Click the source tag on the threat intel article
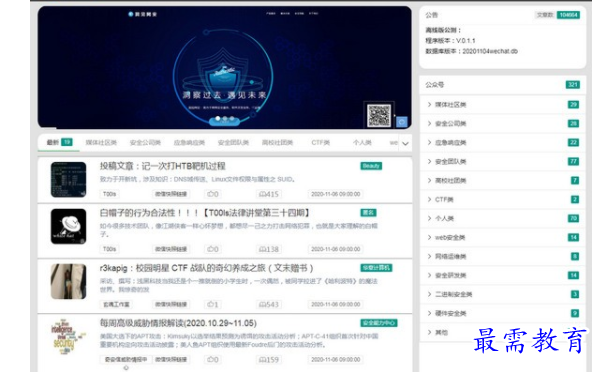The height and width of the screenshot is (372, 595). coord(126,359)
